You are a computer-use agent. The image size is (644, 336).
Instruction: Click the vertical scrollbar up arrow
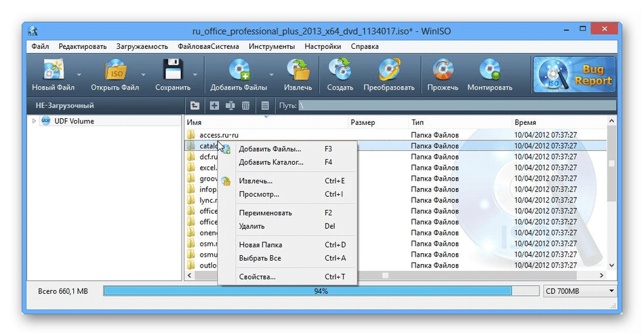click(611, 121)
